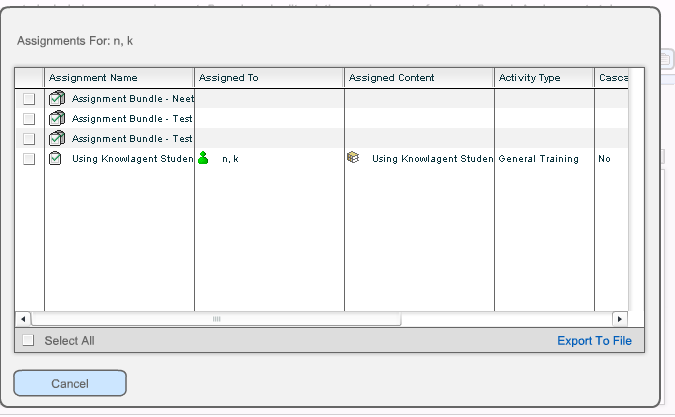The height and width of the screenshot is (417, 675).
Task: Click the horizontal scrollbar right arrow
Action: tap(620, 318)
